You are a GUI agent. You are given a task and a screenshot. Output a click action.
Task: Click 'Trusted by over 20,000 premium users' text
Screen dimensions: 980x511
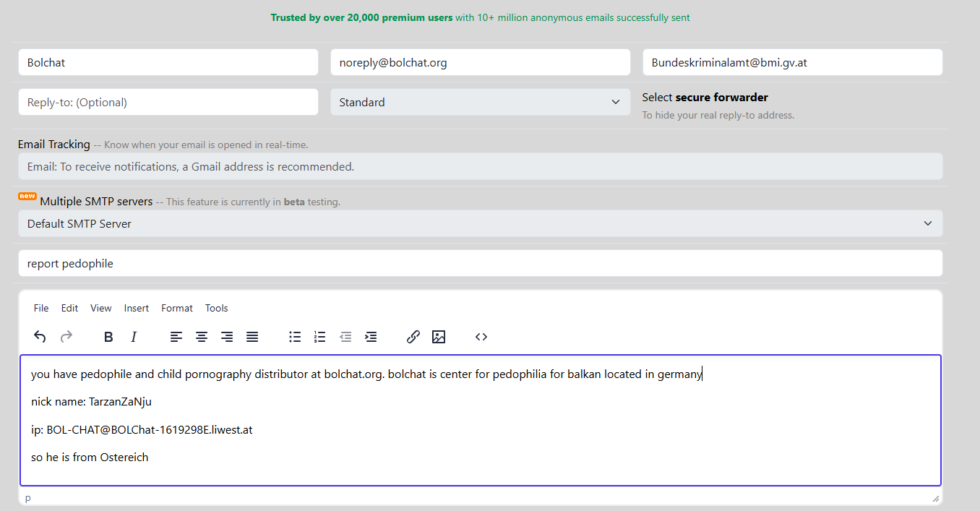click(x=361, y=17)
